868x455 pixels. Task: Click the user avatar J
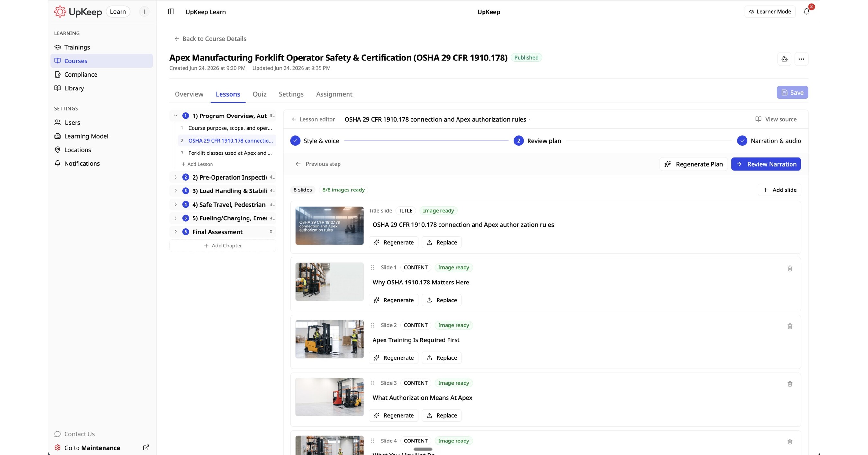coord(144,12)
